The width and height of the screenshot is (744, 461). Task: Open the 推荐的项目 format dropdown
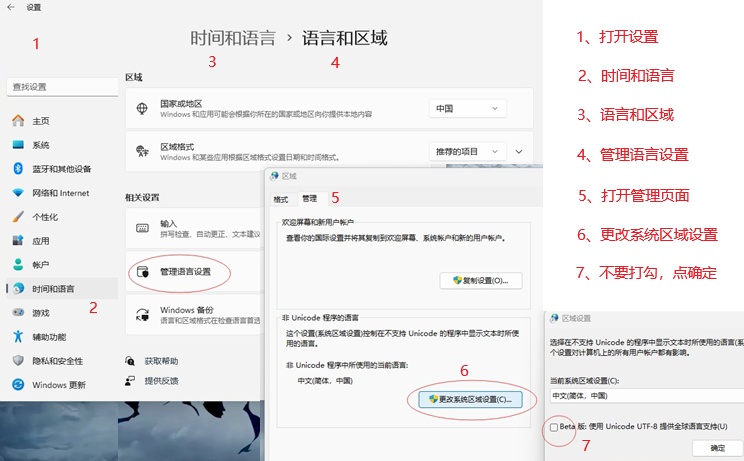[467, 151]
